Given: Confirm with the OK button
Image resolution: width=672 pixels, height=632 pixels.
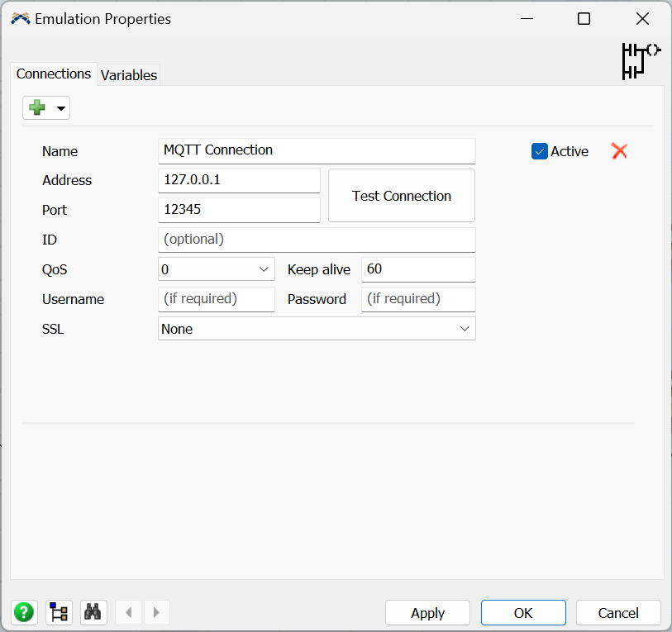Looking at the screenshot, I should pyautogui.click(x=523, y=613).
